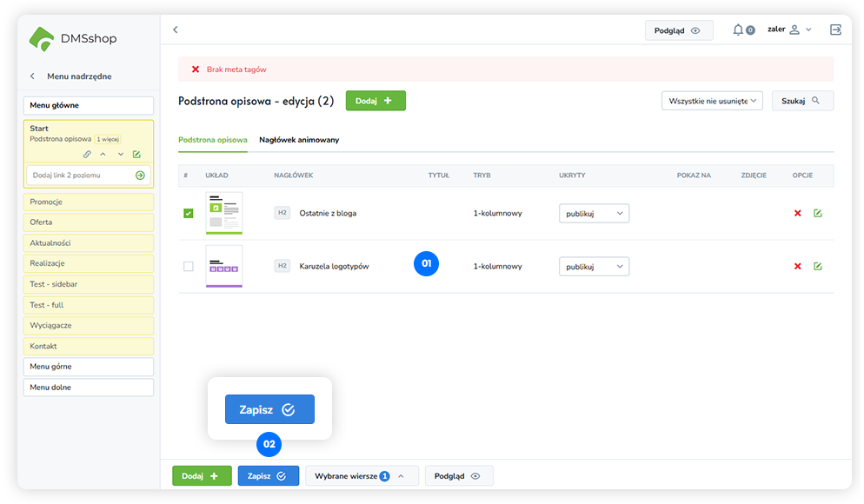Image resolution: width=864 pixels, height=504 pixels.
Task: Move Start menu item up
Action: 103,155
